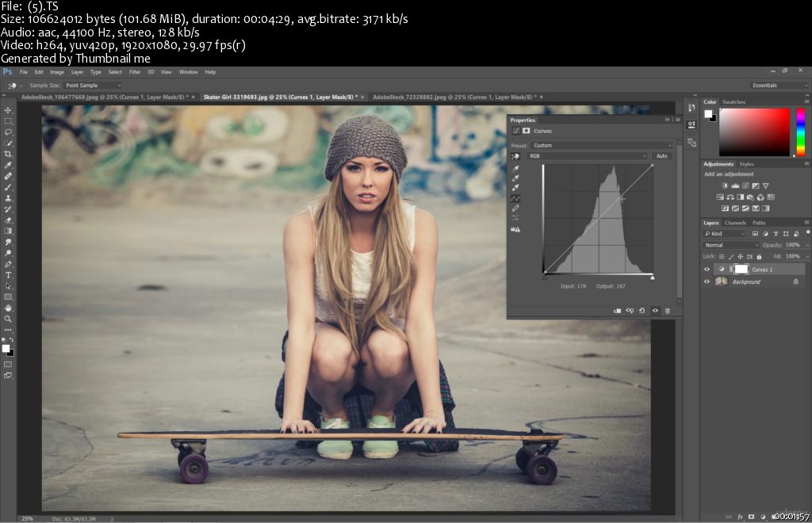This screenshot has height=523, width=812.
Task: Select the Hand tool
Action: coord(8,307)
